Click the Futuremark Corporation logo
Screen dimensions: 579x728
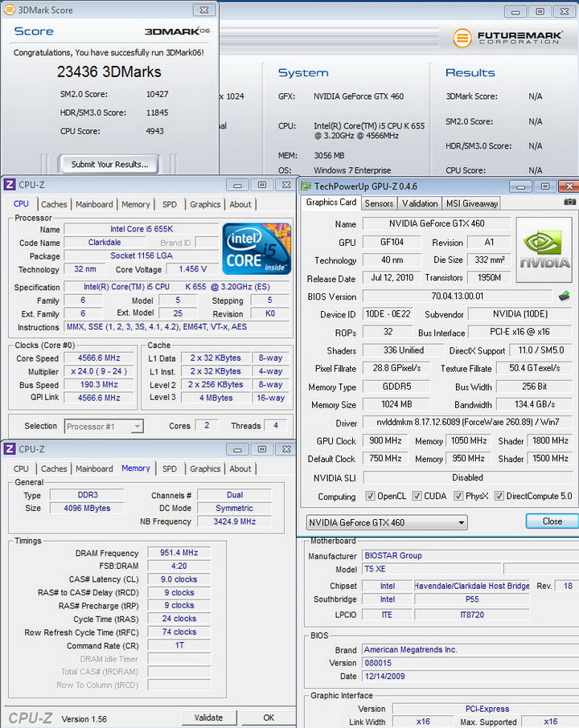click(508, 38)
